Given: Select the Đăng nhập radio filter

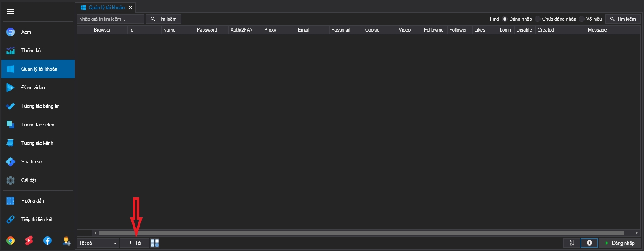Looking at the screenshot, I should pyautogui.click(x=505, y=19).
